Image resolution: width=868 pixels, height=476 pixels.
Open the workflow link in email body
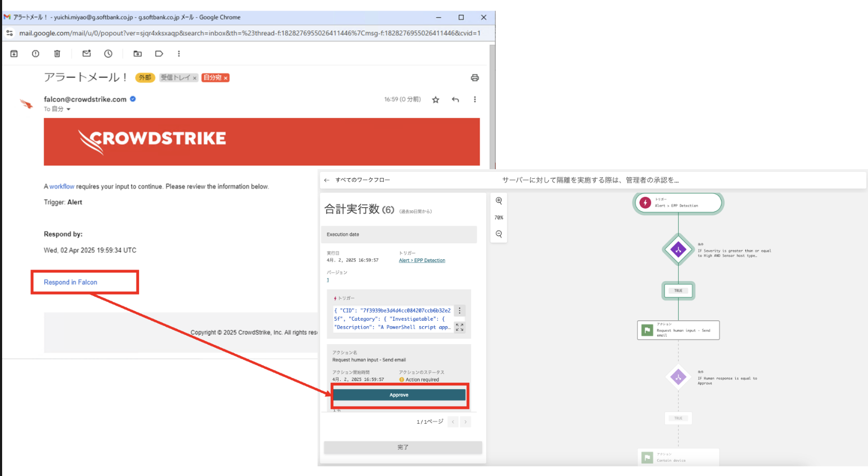pos(62,186)
